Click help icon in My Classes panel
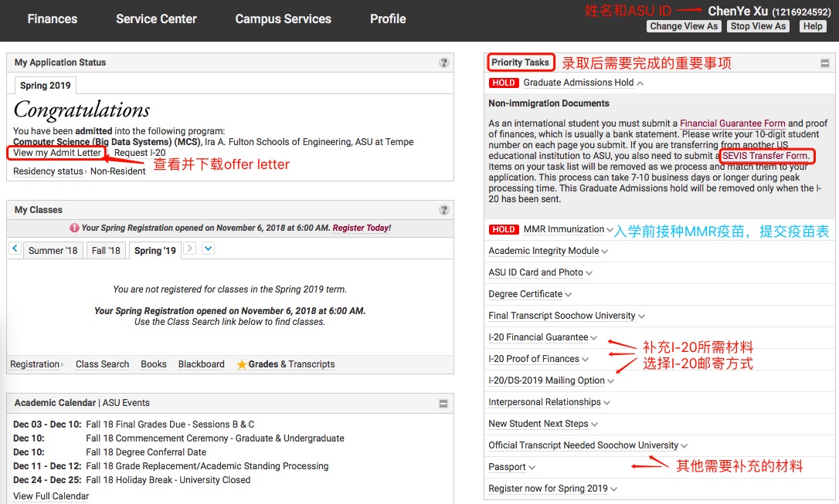This screenshot has width=839, height=504. 444,210
